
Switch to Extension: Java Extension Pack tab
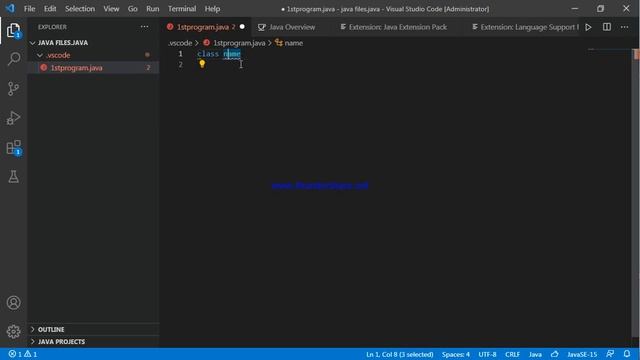[x=398, y=27]
